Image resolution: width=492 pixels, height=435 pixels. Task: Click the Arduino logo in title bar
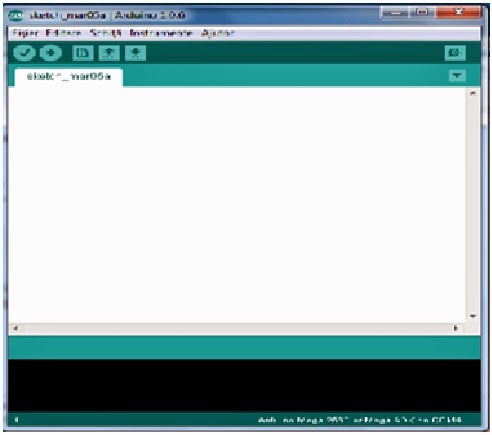click(x=15, y=15)
